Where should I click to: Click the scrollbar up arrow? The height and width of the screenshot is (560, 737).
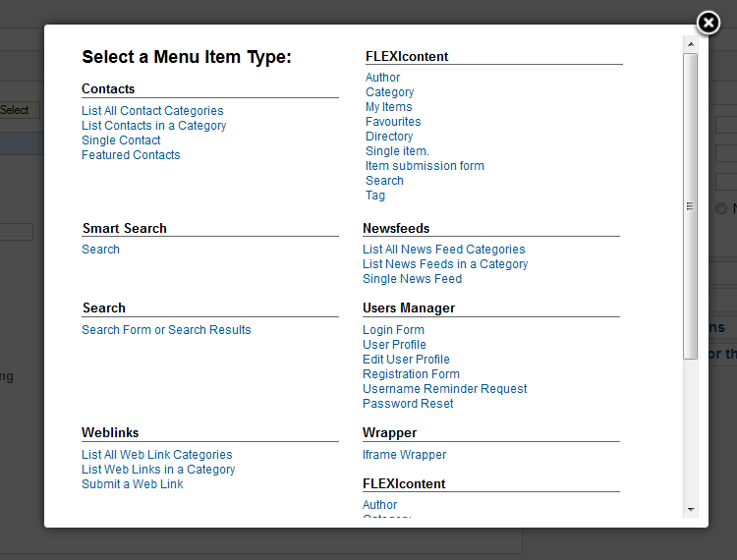(x=691, y=44)
